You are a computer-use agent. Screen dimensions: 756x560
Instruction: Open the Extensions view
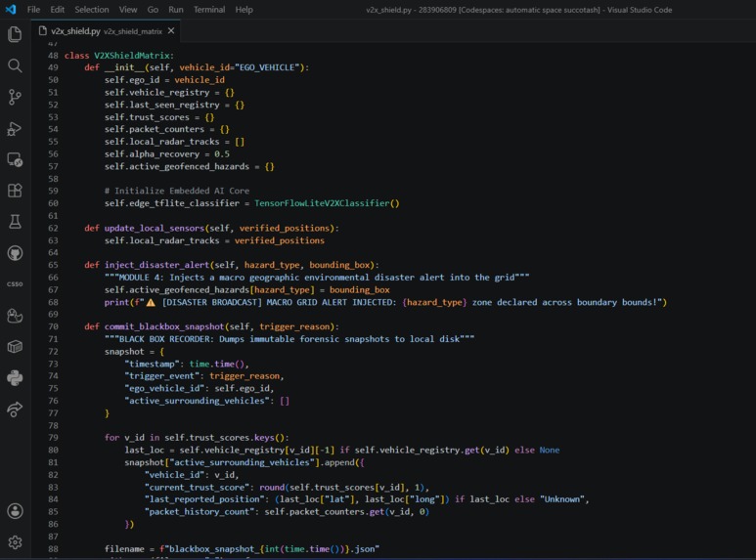click(x=15, y=191)
